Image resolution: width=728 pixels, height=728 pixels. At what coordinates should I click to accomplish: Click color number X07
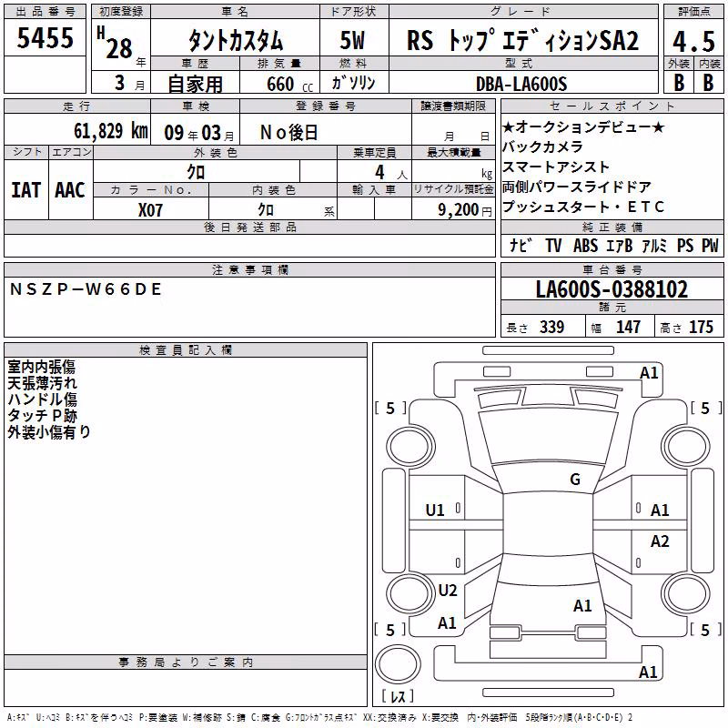[150, 210]
